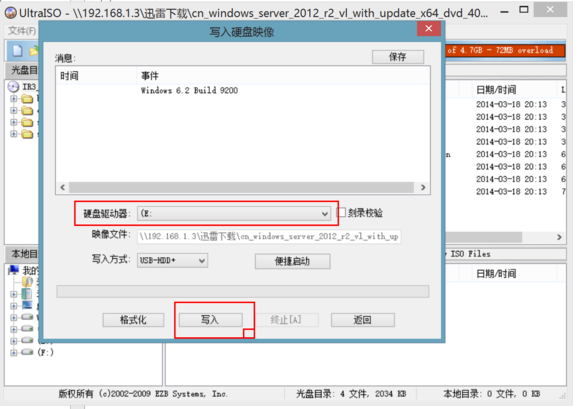Click the message log horizontal scrollbar right arrow
This screenshot has height=409, width=580.
tap(423, 187)
